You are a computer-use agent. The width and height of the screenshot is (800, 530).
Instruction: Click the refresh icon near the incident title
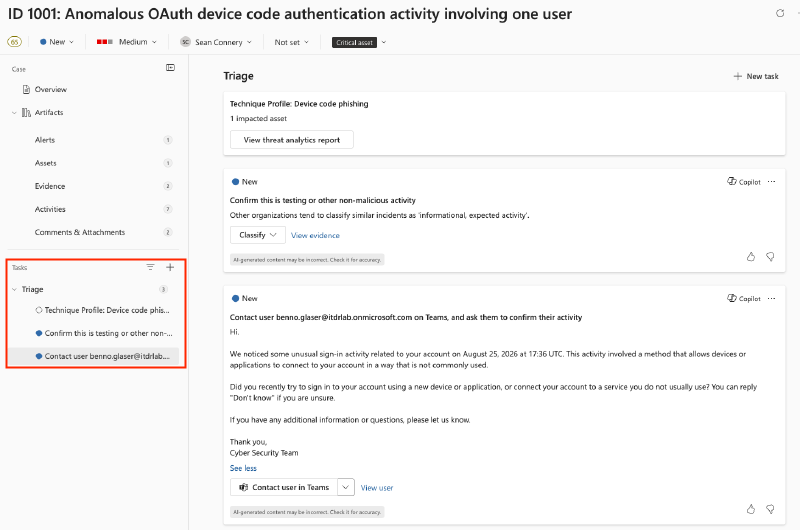[x=780, y=13]
